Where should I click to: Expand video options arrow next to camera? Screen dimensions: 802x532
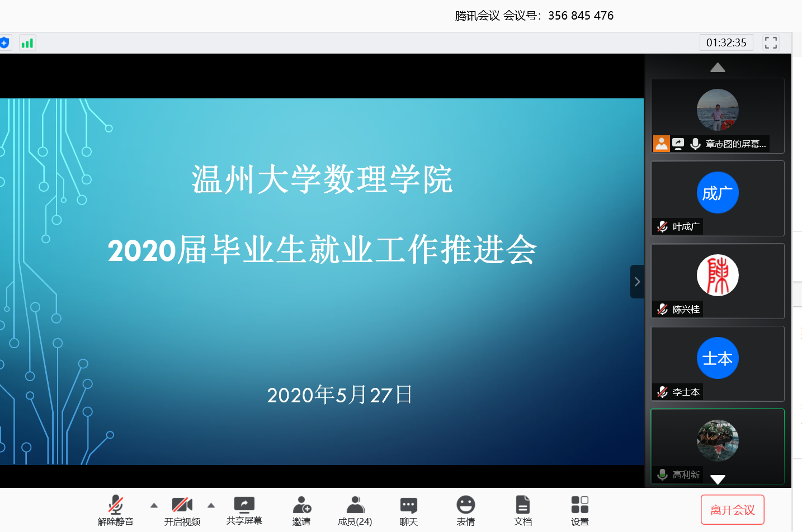point(211,505)
